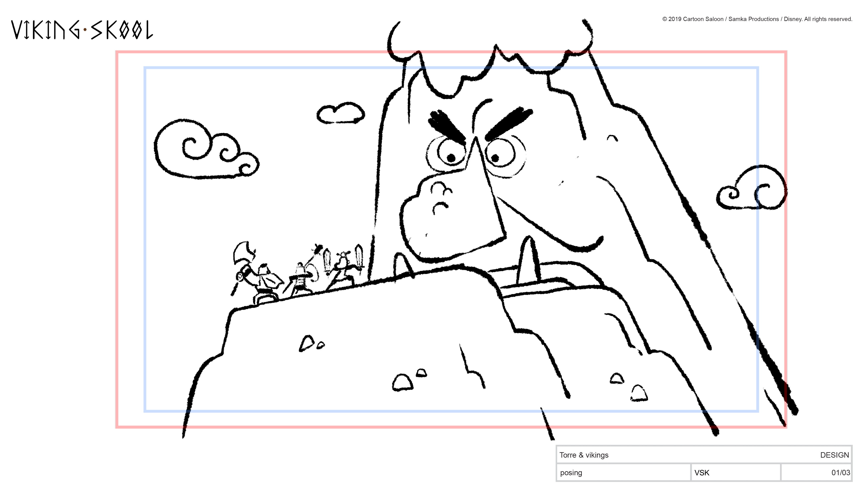Click the 2019 Cartoon Saloon copyright line
Screen dimensions: 868x496
(x=757, y=19)
